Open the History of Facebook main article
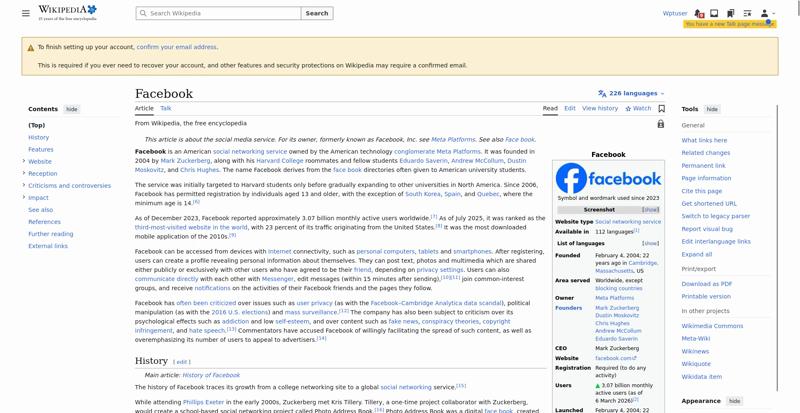This screenshot has height=413, width=800. (211, 375)
